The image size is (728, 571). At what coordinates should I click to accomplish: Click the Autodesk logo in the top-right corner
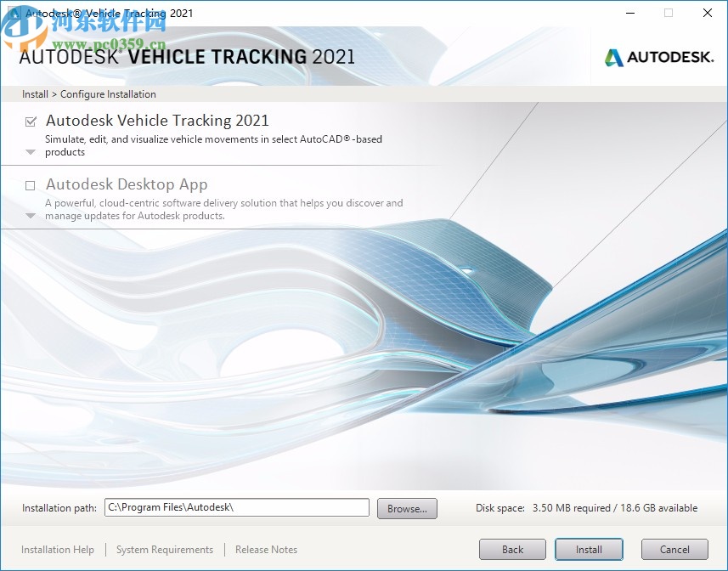point(660,58)
